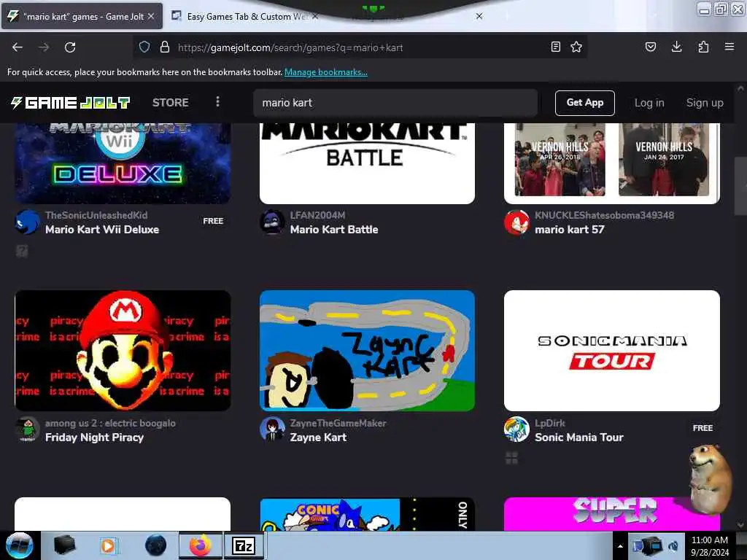747x560 pixels.
Task: Open the STORE nav item
Action: [x=170, y=102]
